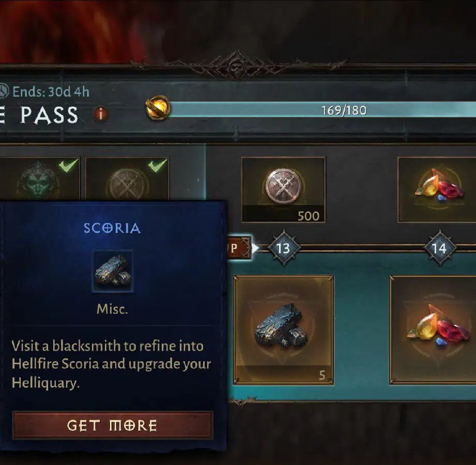Select the 500 silver coin reward
This screenshot has height=465, width=476.
tap(284, 190)
